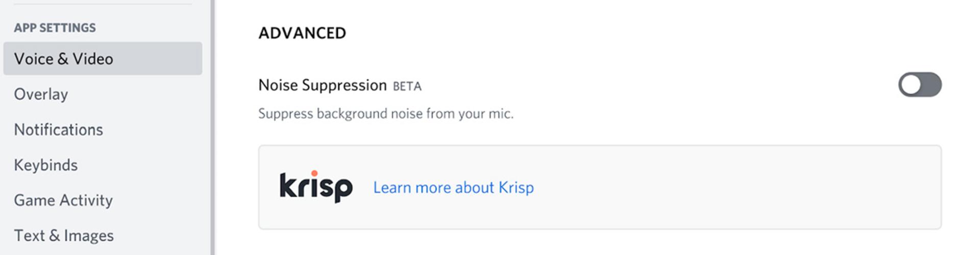Enable the Noise Suppression toggle
The height and width of the screenshot is (255, 980).
coord(920,84)
